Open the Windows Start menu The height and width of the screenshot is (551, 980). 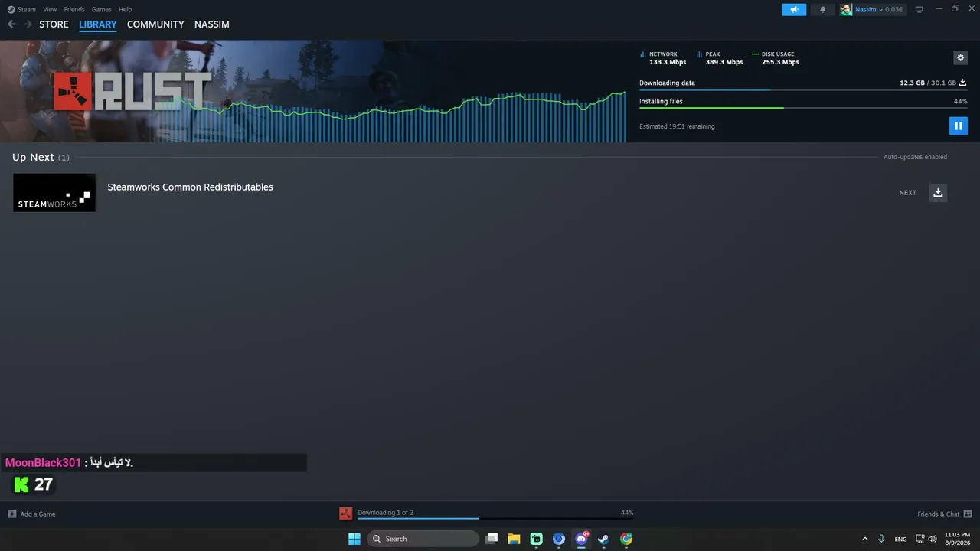354,539
